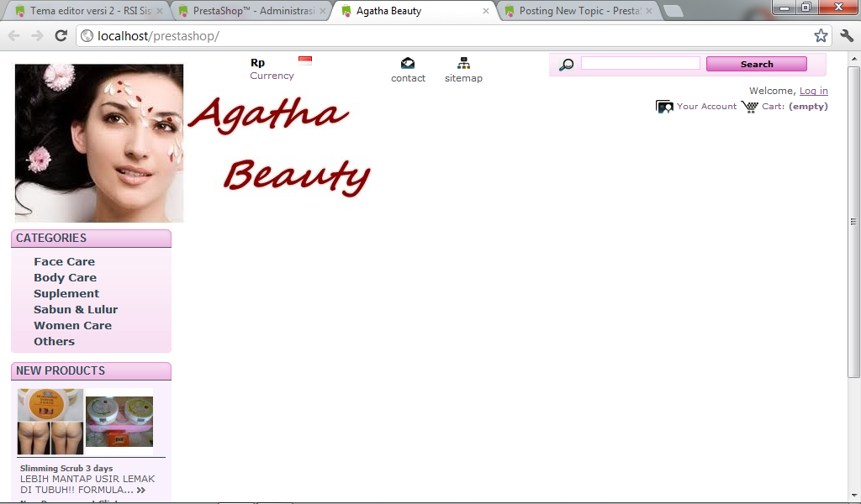Open the contact link

tap(408, 78)
